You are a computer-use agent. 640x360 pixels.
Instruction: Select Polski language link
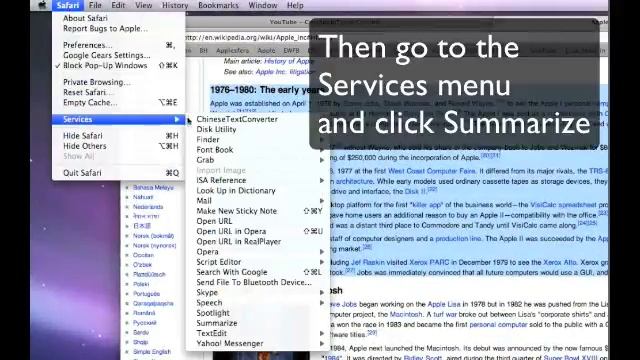pyautogui.click(x=141, y=284)
